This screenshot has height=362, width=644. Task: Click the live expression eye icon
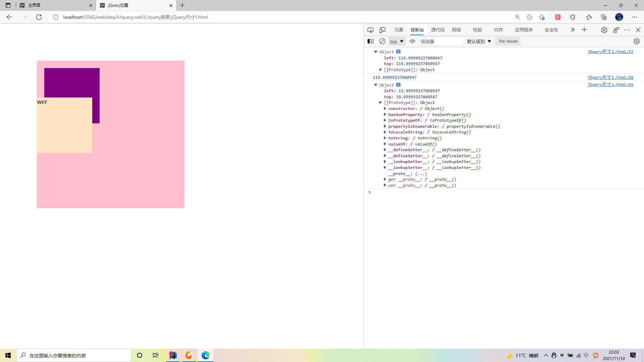coord(412,41)
